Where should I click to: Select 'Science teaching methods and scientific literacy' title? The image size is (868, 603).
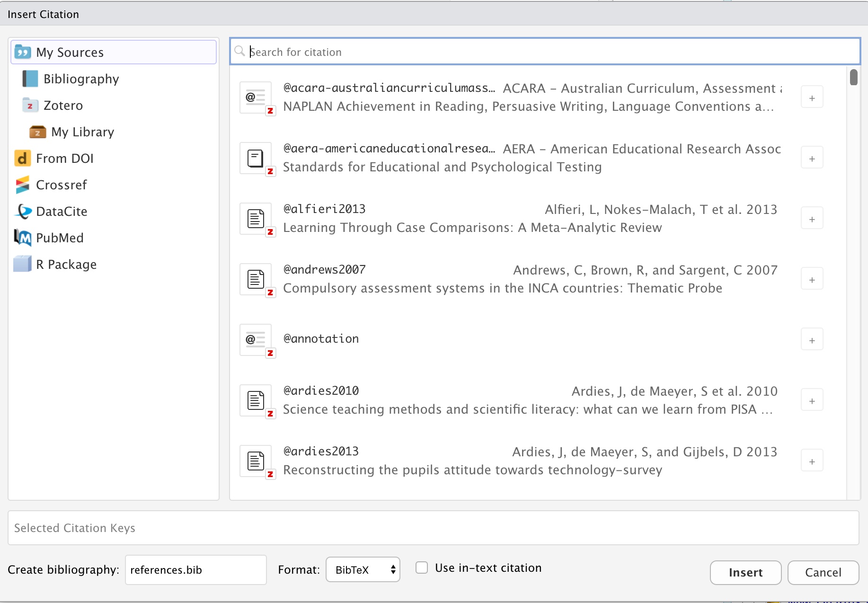[x=528, y=409]
